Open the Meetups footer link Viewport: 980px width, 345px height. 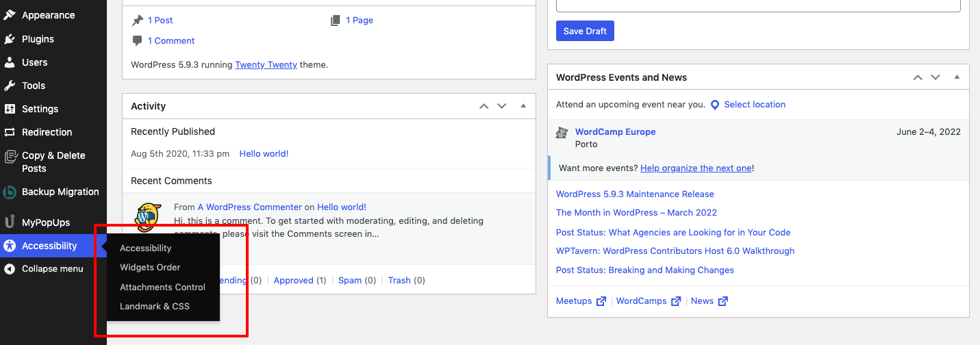click(574, 301)
